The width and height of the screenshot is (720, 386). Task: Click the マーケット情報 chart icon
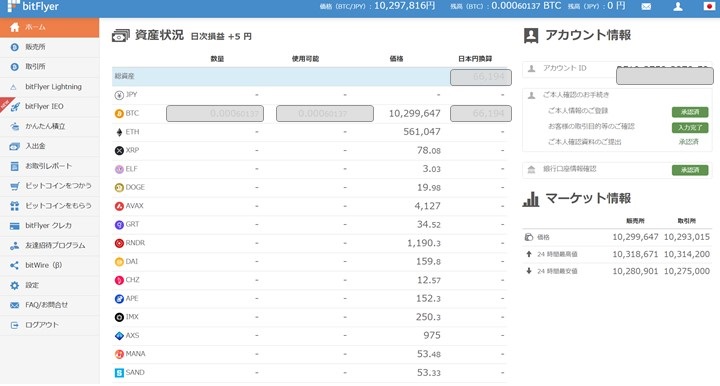pos(531,199)
